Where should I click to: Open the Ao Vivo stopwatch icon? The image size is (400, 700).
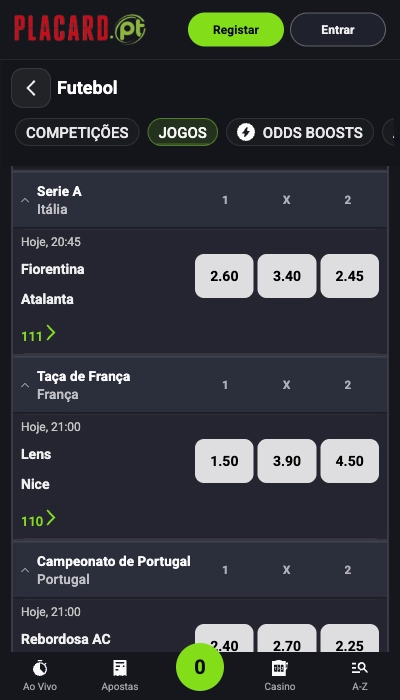tap(40, 668)
